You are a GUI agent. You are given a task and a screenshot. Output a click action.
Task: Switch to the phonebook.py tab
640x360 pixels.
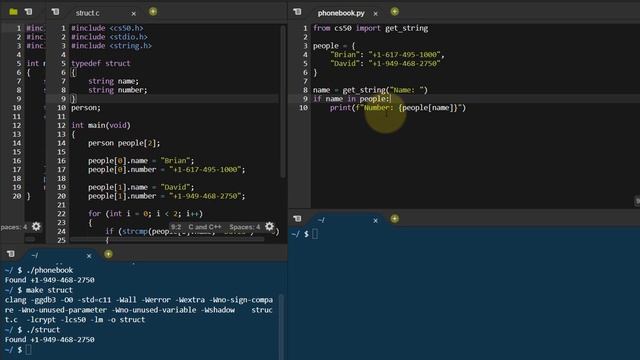(x=341, y=13)
